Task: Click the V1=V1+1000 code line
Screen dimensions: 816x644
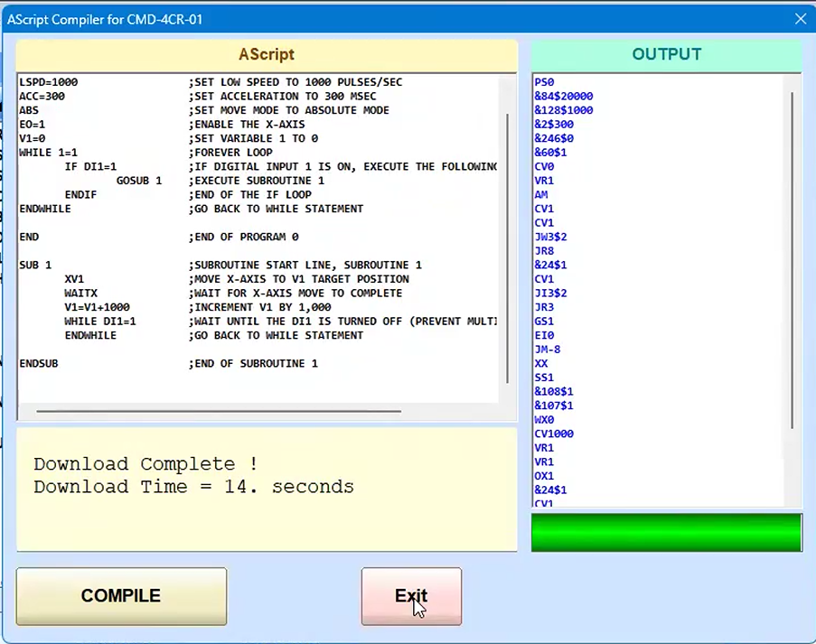Action: 98,307
